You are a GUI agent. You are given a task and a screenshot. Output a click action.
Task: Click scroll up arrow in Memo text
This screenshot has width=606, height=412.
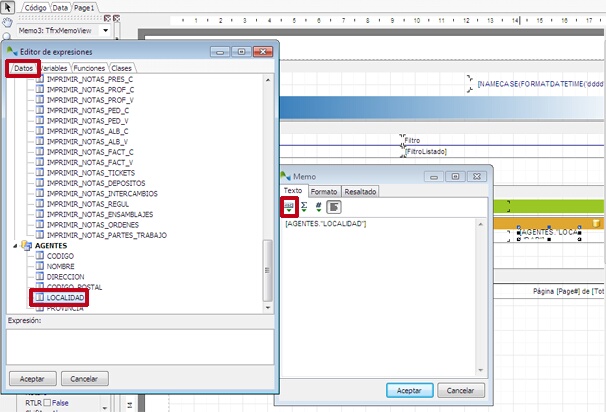[x=480, y=224]
